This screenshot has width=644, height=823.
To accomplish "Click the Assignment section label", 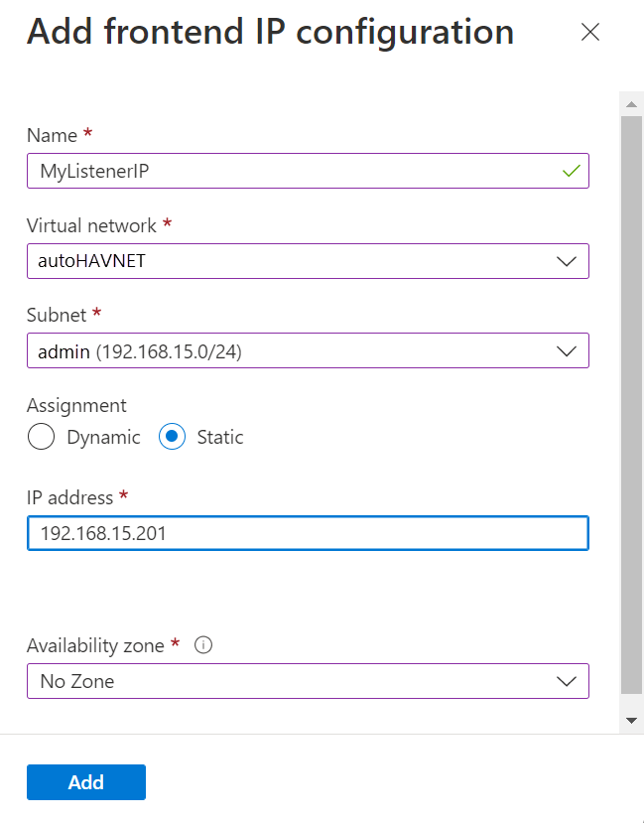I will coord(76,405).
